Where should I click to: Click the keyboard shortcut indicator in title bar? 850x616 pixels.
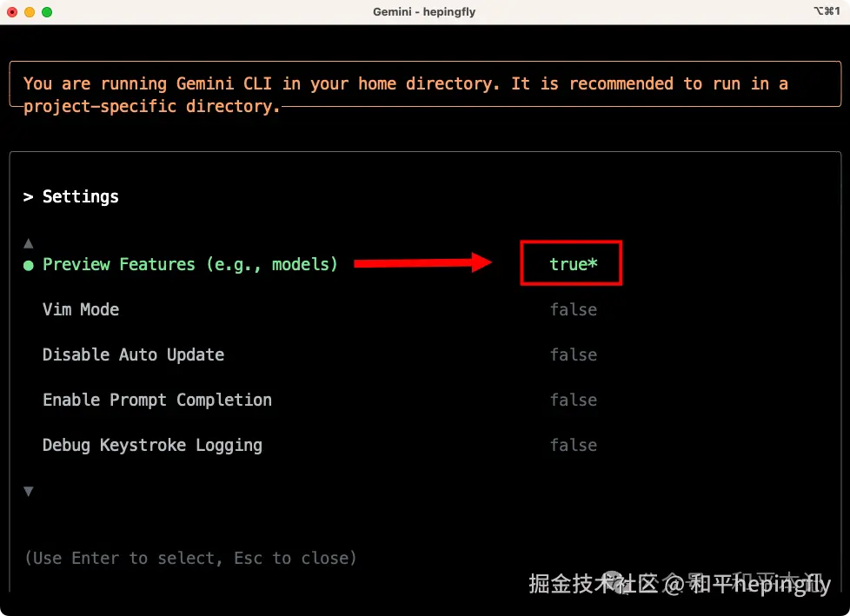pyautogui.click(x=827, y=10)
